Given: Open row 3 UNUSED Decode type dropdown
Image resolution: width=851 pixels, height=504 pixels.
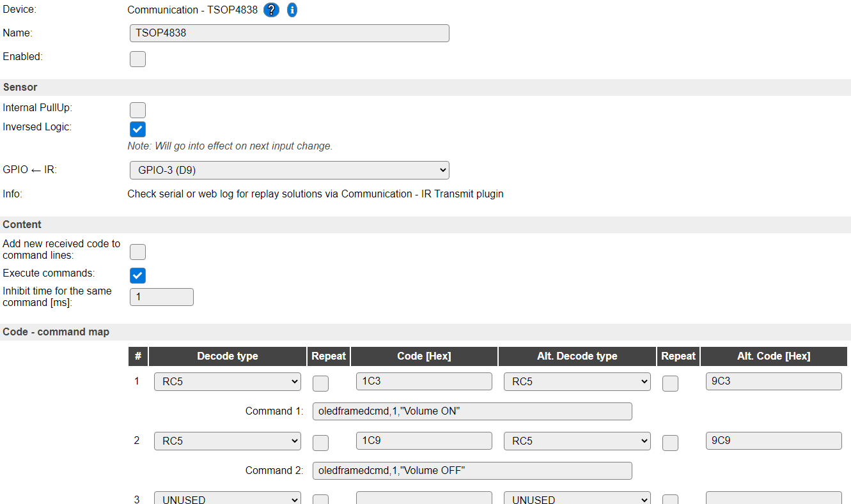Looking at the screenshot, I should [228, 498].
